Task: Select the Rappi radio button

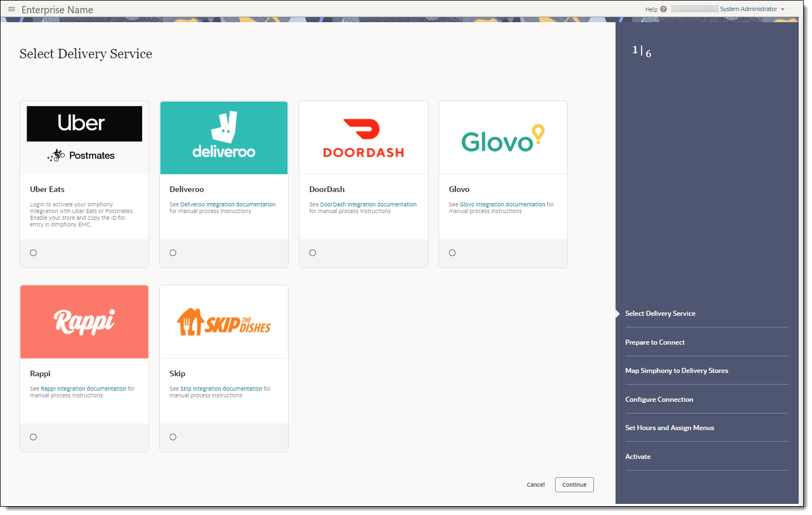Action: (33, 437)
